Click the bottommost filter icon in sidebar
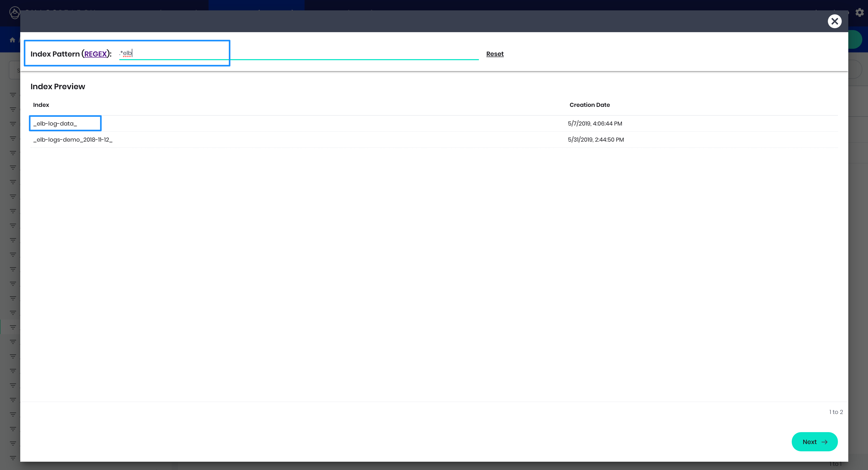The image size is (868, 470). pyautogui.click(x=13, y=458)
